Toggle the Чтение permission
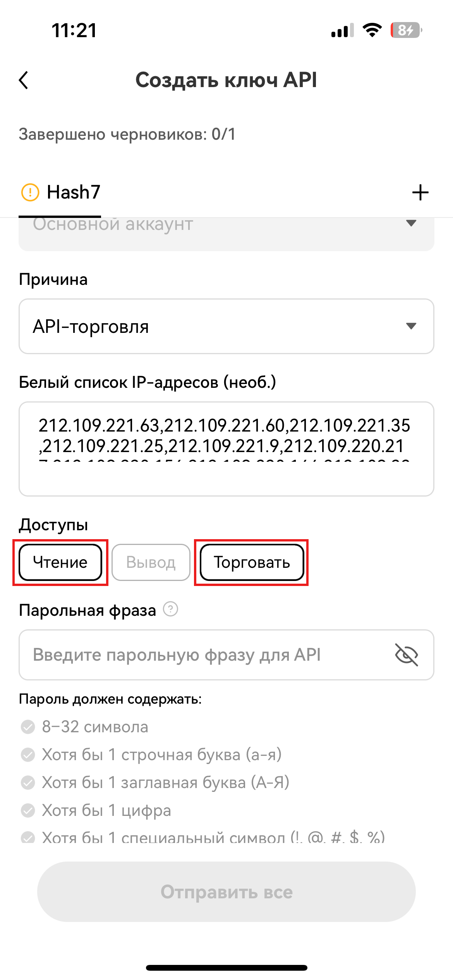453x980 pixels. [60, 562]
